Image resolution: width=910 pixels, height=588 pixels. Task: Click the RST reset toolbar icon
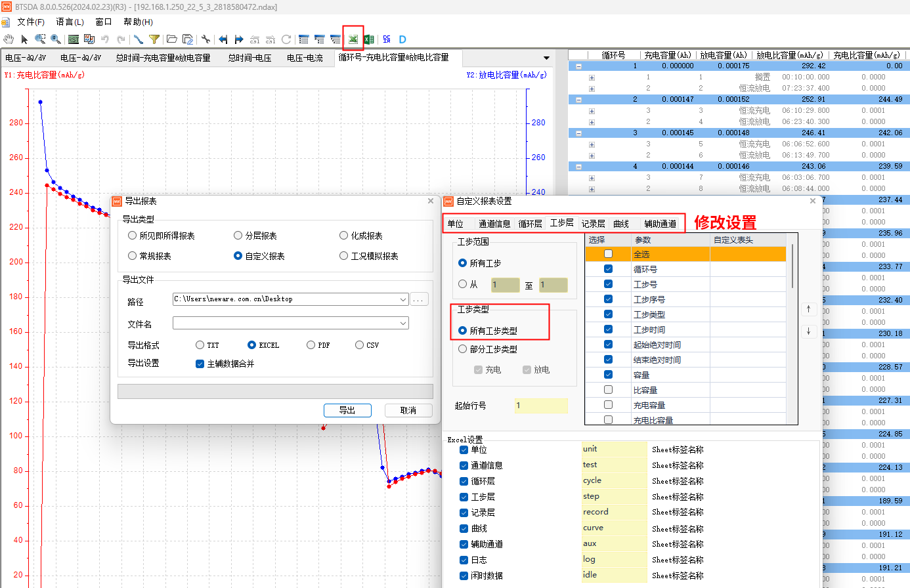74,39
